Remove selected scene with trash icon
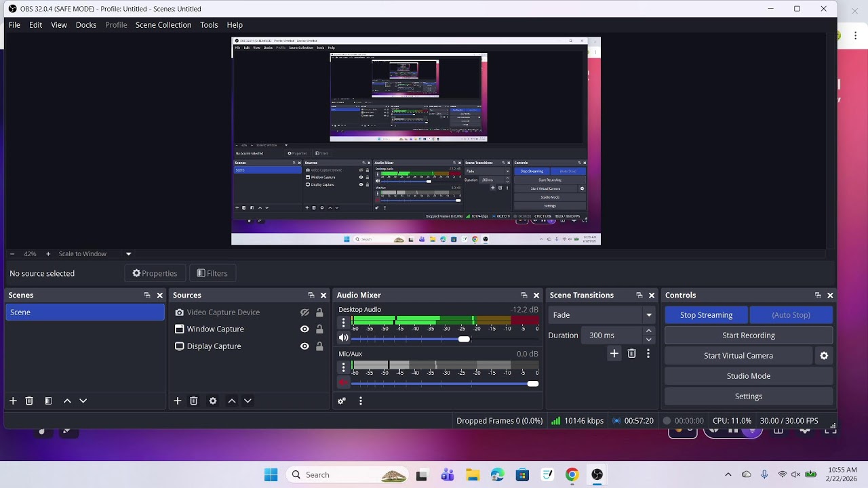Image resolution: width=868 pixels, height=488 pixels. pos(29,401)
